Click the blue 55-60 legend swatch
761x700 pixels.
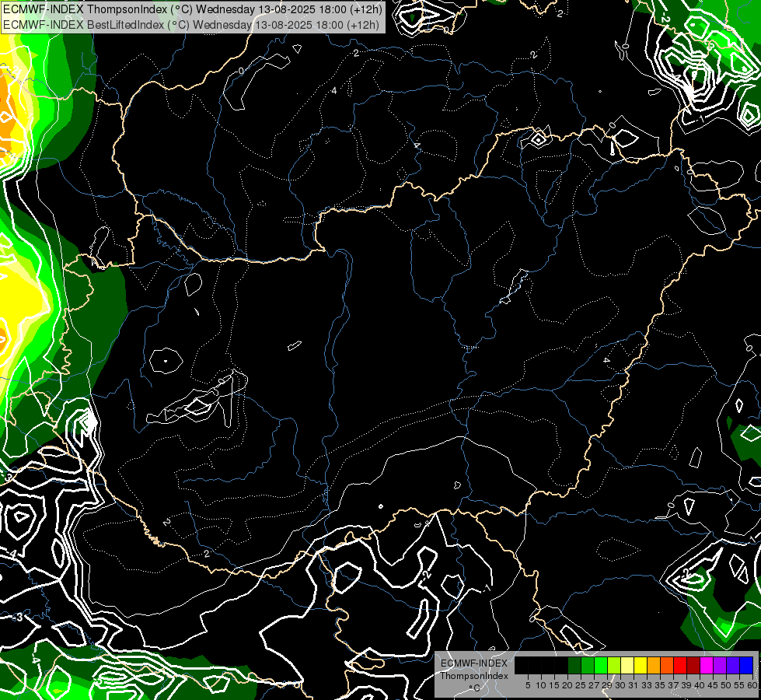point(746,665)
